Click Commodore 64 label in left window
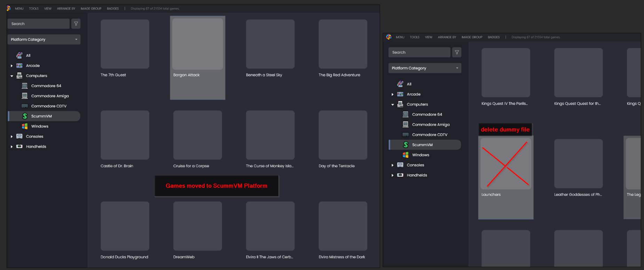The width and height of the screenshot is (644, 270). (46, 86)
